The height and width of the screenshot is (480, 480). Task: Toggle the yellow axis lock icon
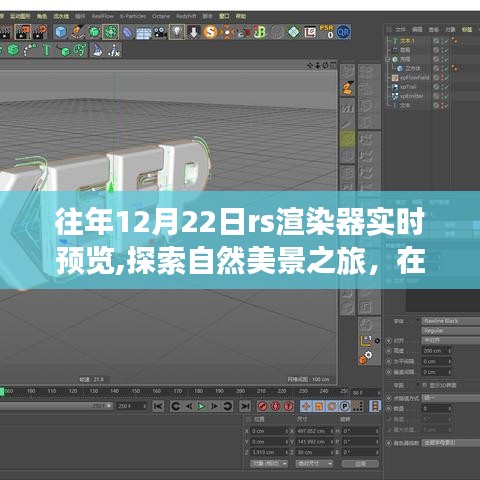click(x=366, y=341)
